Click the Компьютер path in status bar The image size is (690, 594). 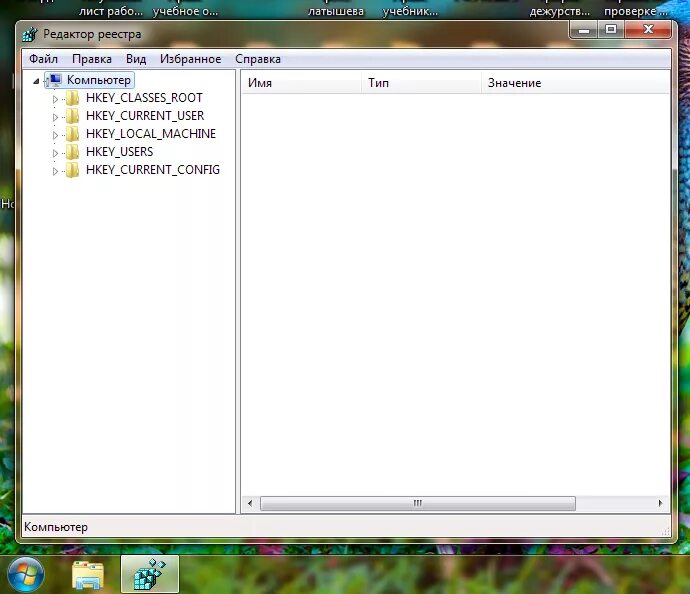click(x=56, y=527)
